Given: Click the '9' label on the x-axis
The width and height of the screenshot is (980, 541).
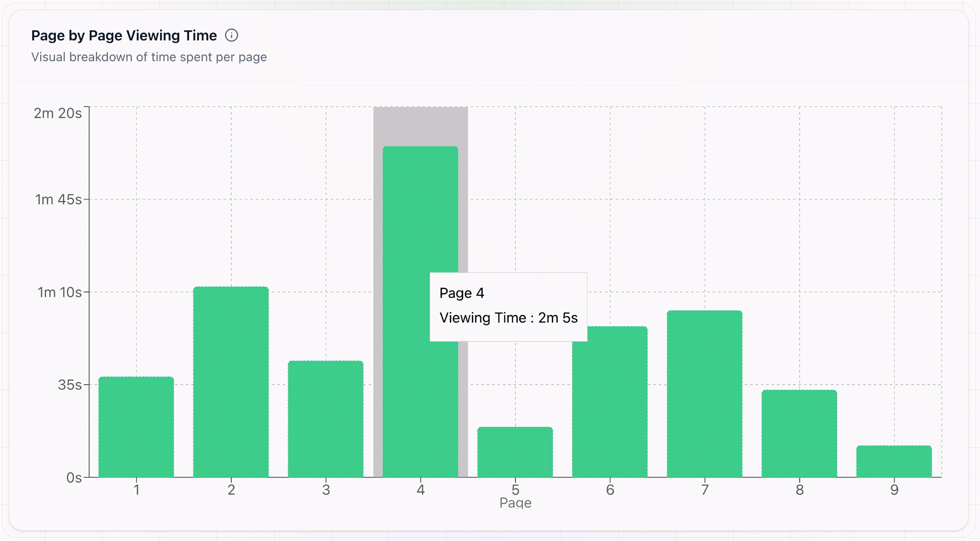Looking at the screenshot, I should (894, 490).
